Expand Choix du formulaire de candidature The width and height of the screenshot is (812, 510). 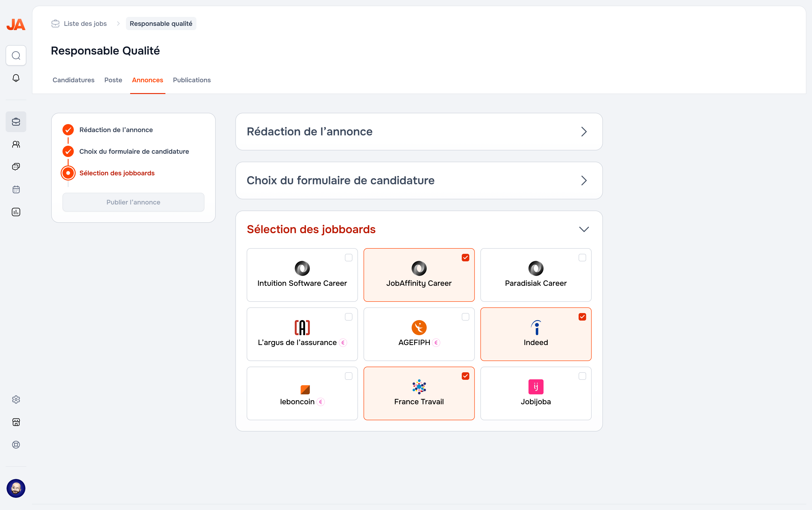coord(584,180)
